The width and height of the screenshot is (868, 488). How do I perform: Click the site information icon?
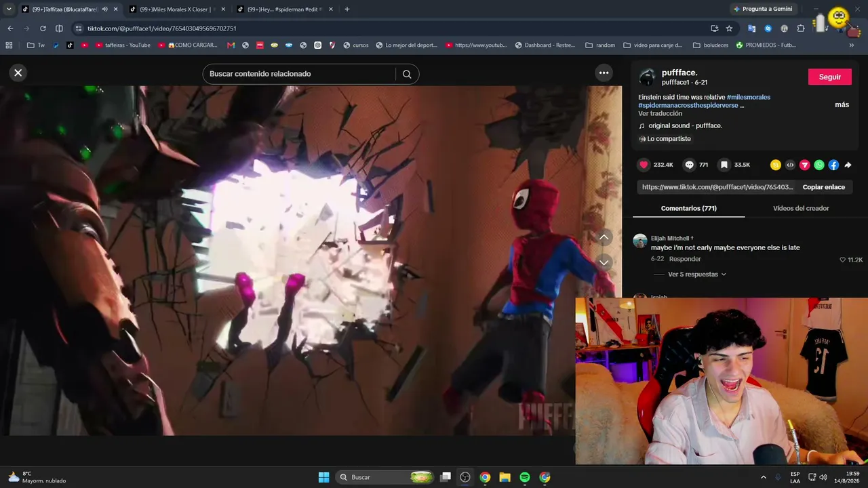79,28
